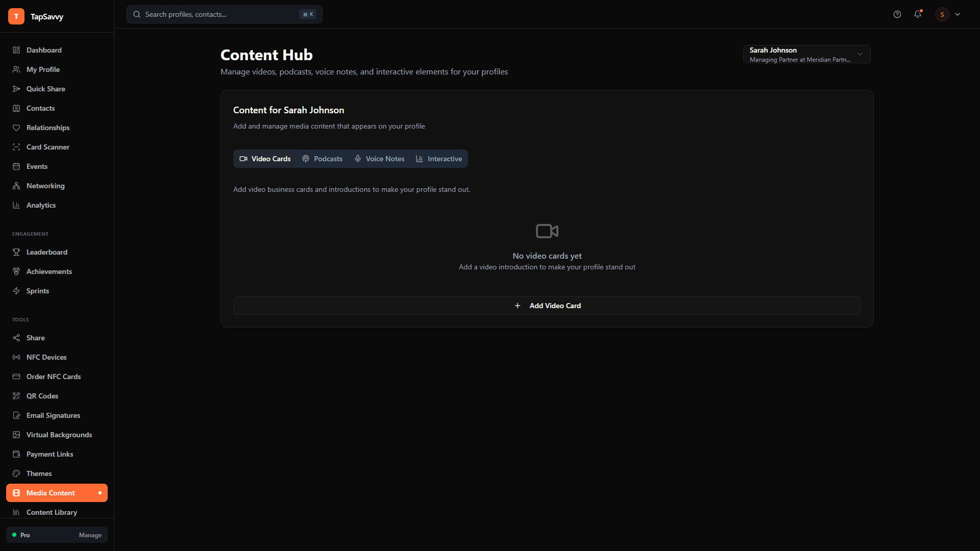Open the QR Codes tool
The height and width of the screenshot is (551, 980).
[42, 396]
